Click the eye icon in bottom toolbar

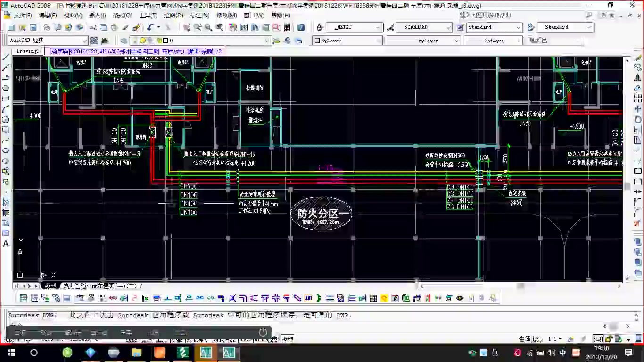(460, 298)
